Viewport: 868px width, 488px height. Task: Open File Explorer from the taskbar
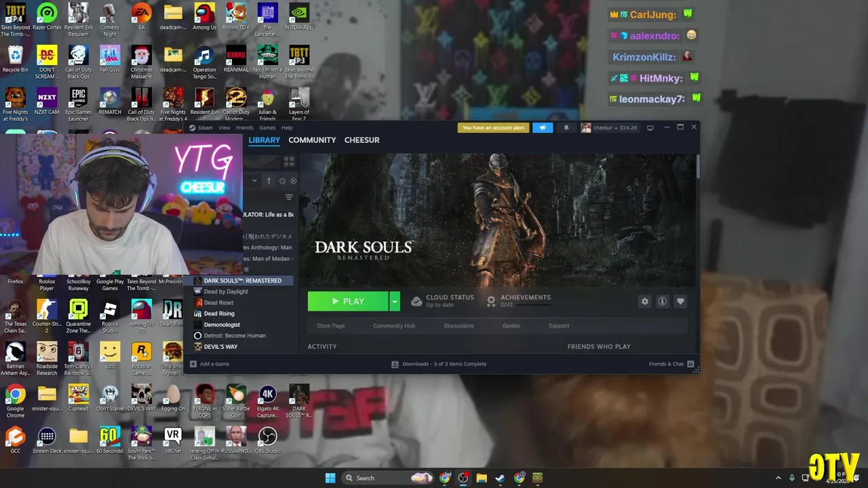click(481, 478)
